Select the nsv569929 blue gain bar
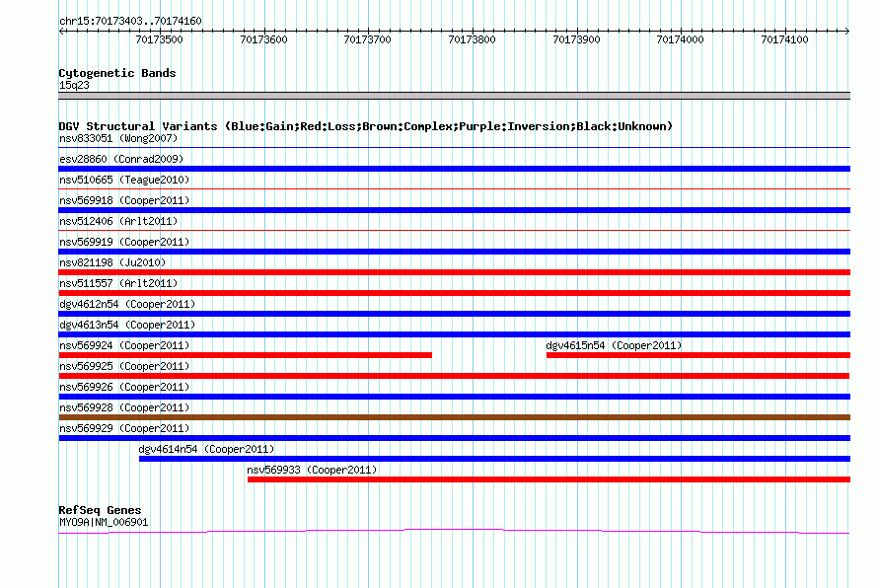This screenshot has height=588, width=878. tap(454, 438)
